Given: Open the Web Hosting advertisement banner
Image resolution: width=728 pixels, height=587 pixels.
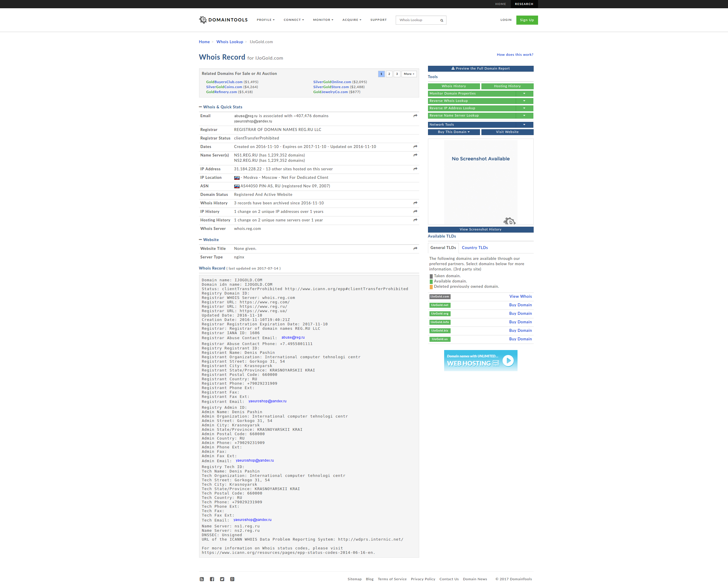Looking at the screenshot, I should point(481,360).
